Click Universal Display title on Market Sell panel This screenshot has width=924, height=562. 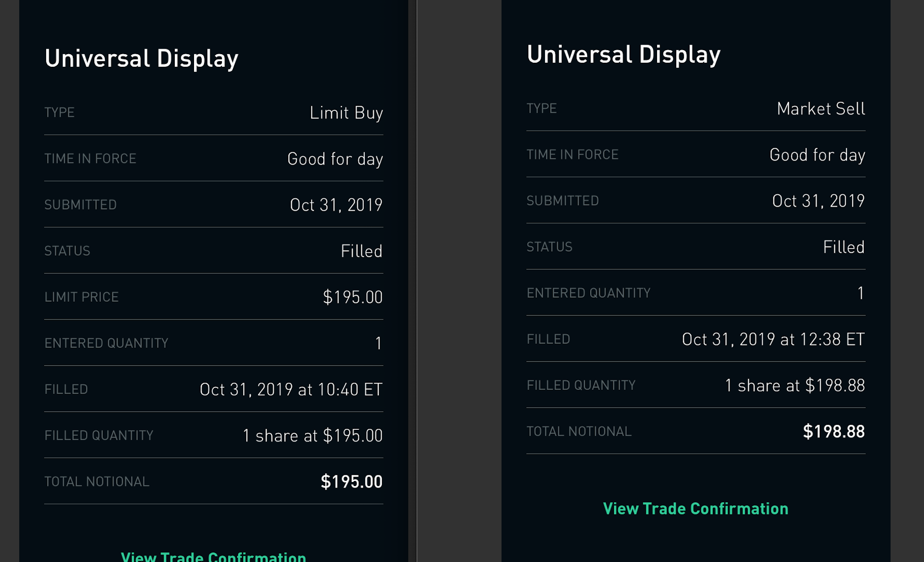coord(624,54)
